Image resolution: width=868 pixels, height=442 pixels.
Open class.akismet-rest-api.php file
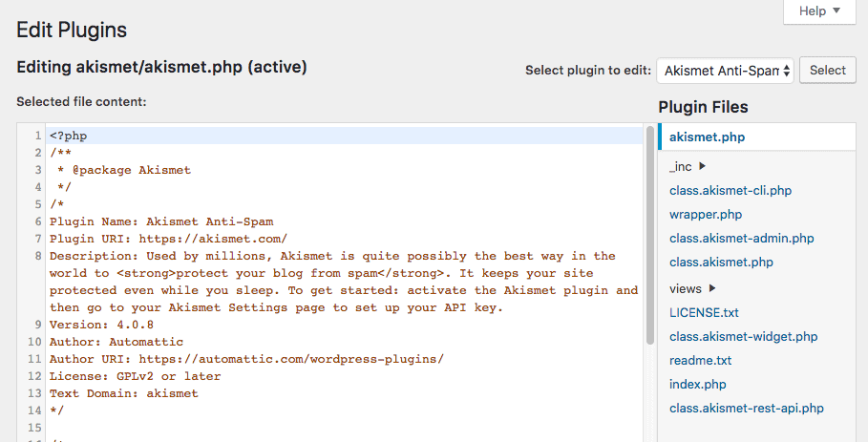coord(746,408)
